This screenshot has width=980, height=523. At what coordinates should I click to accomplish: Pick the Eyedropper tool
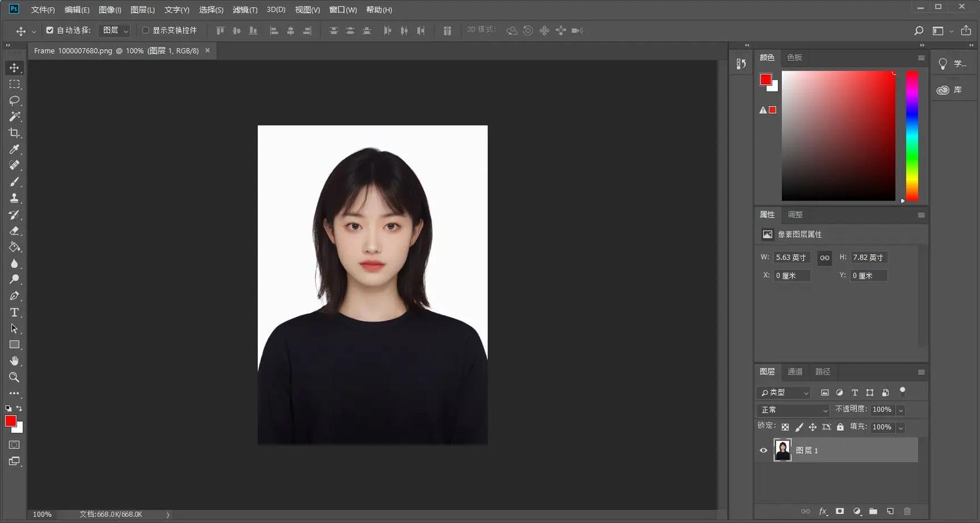(x=14, y=149)
